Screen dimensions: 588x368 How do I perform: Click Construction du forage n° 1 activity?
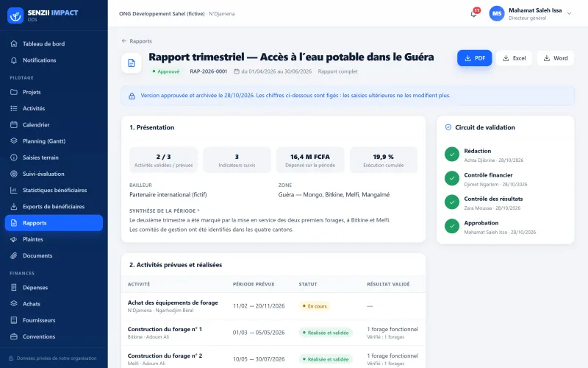[165, 329]
